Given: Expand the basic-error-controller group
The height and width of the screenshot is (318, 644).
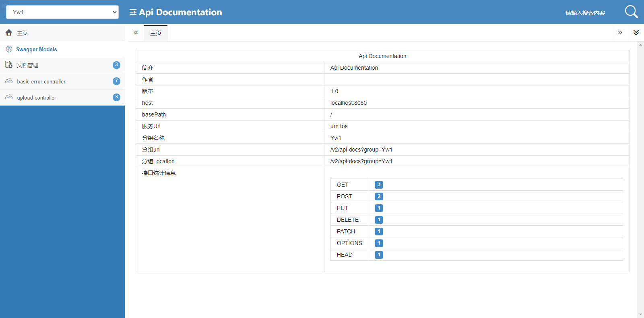Looking at the screenshot, I should (x=41, y=81).
